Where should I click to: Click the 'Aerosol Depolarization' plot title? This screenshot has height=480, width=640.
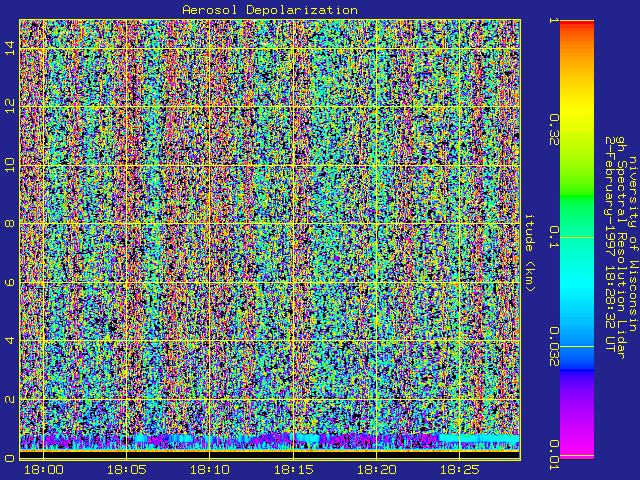[x=270, y=10]
